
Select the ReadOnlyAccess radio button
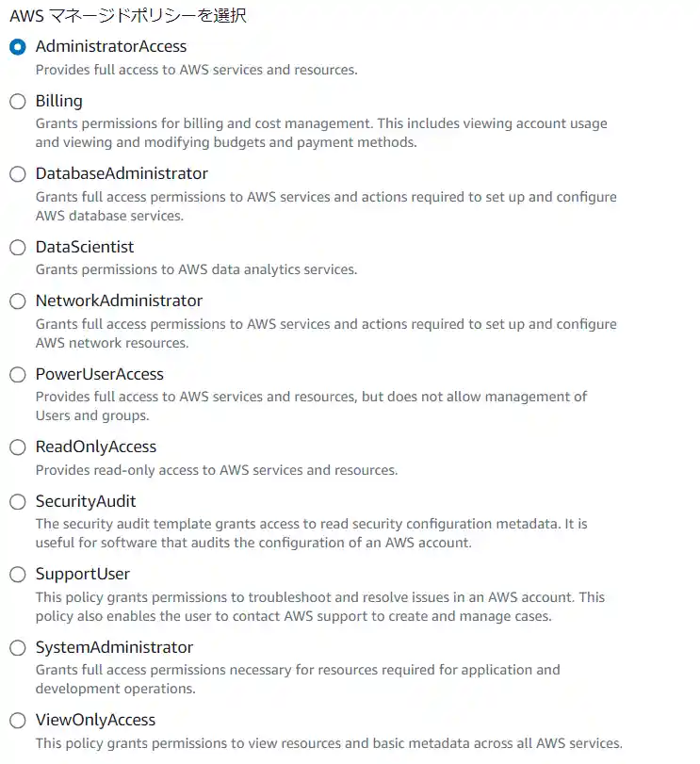point(18,447)
